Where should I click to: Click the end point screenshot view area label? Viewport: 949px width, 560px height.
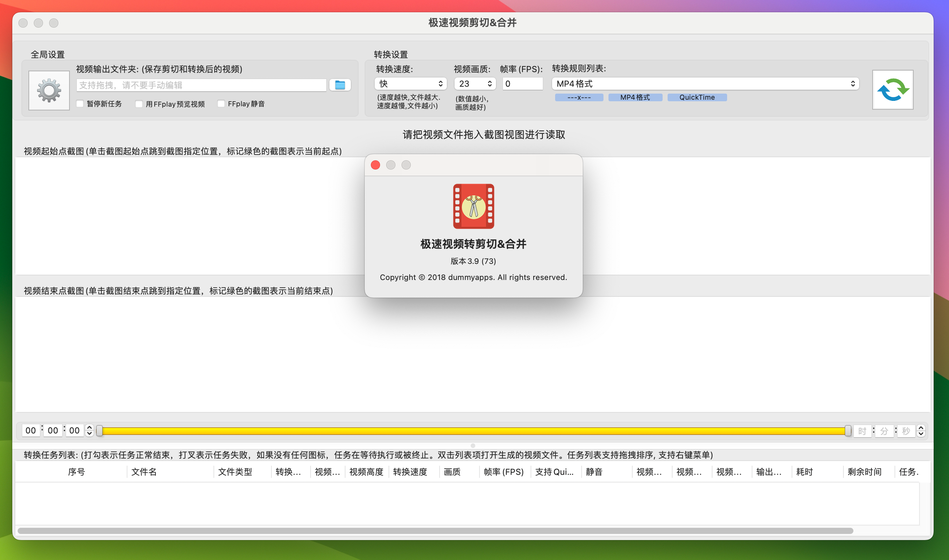click(178, 291)
